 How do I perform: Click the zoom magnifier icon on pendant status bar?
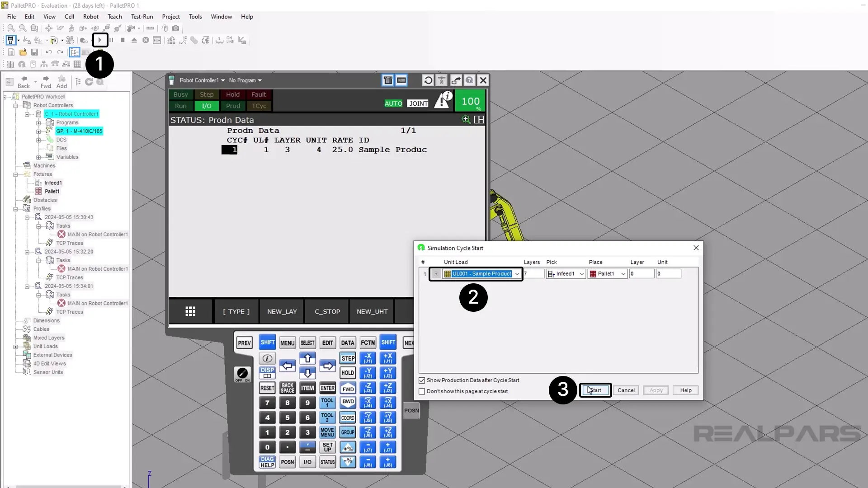click(x=466, y=119)
